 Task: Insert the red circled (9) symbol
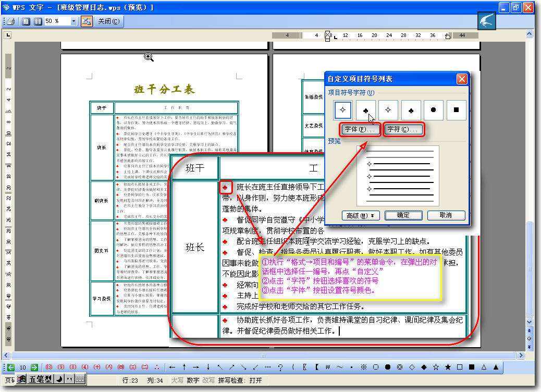[x=61, y=367]
